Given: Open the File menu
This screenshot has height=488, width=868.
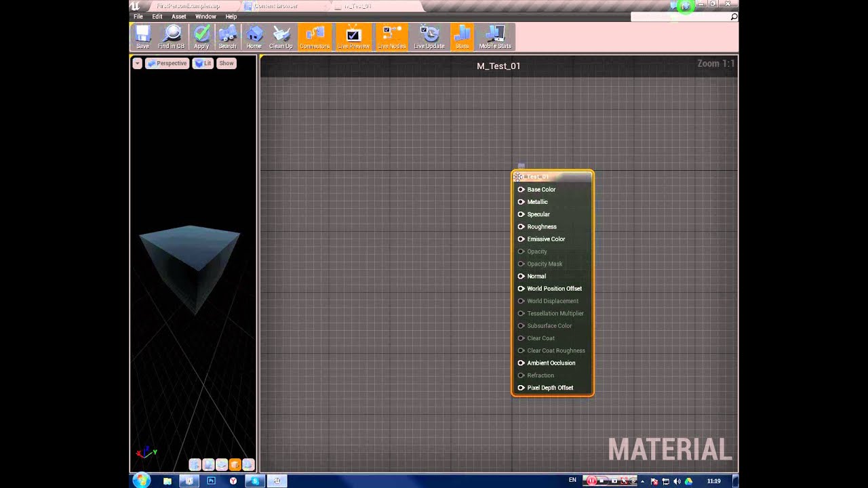Looking at the screenshot, I should click(x=138, y=16).
